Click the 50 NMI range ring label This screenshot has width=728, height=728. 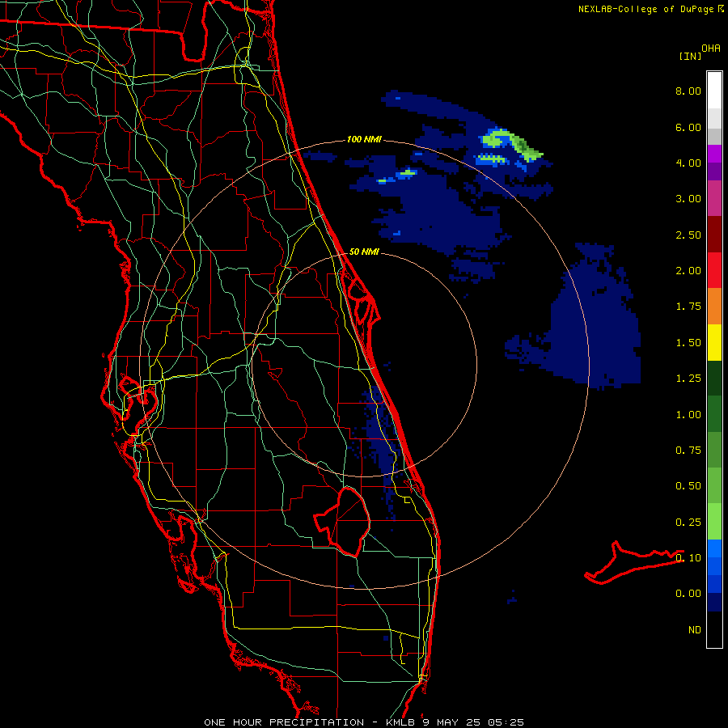364,252
